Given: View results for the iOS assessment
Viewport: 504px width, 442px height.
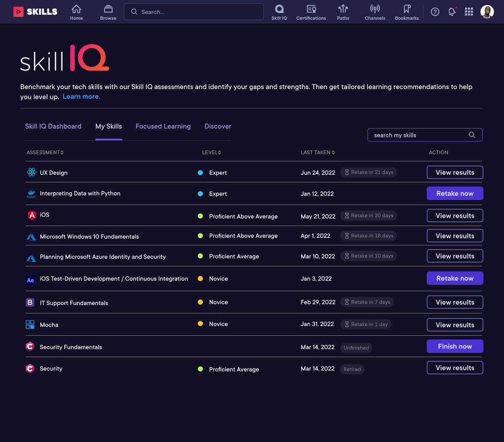Looking at the screenshot, I should click(455, 216).
